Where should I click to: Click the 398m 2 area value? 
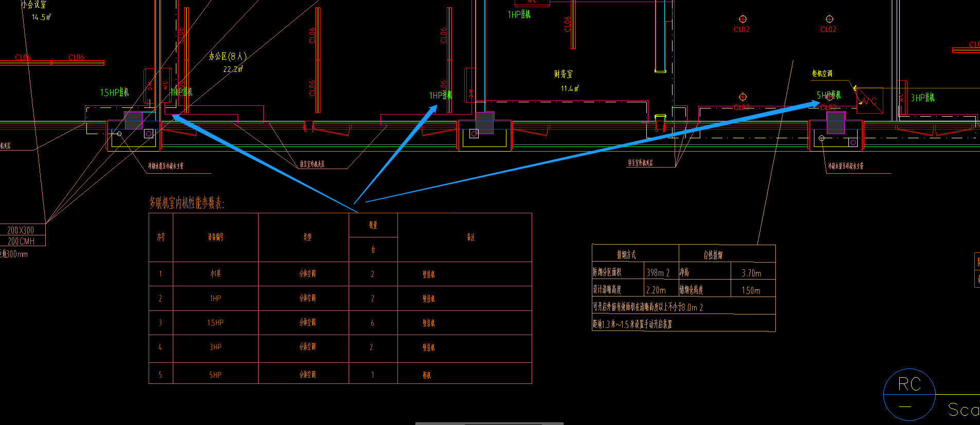coord(658,273)
